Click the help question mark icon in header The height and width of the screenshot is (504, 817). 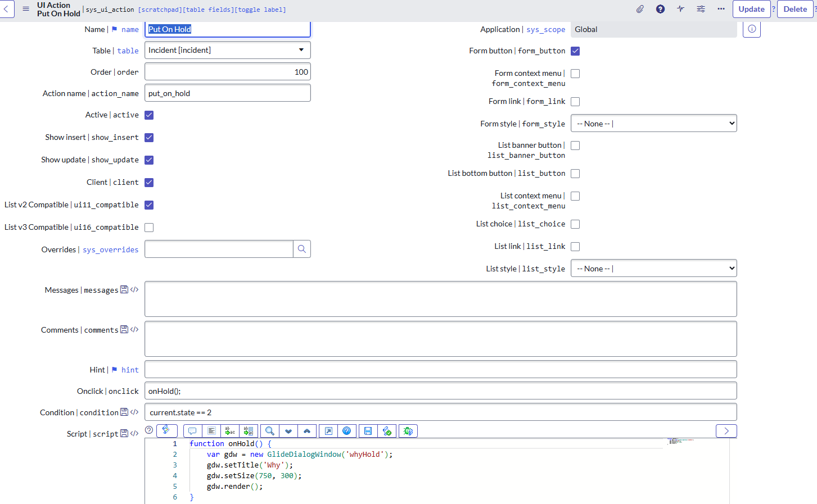point(660,9)
